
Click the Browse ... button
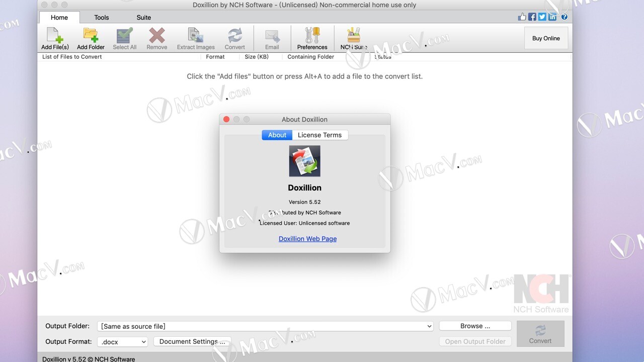(475, 326)
